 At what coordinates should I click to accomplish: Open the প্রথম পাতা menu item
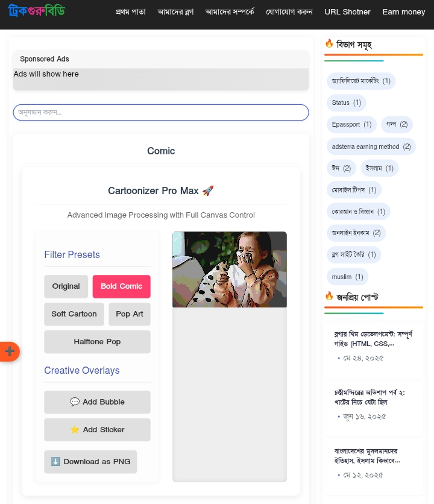pyautogui.click(x=130, y=12)
